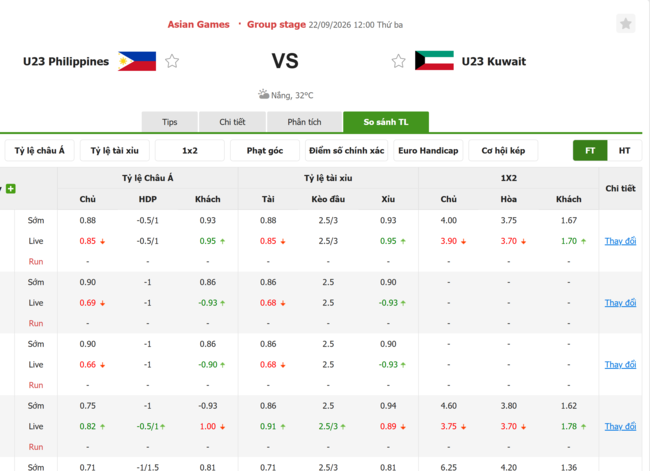650x471 pixels.
Task: Click the 1X2 column group header
Action: tap(509, 178)
